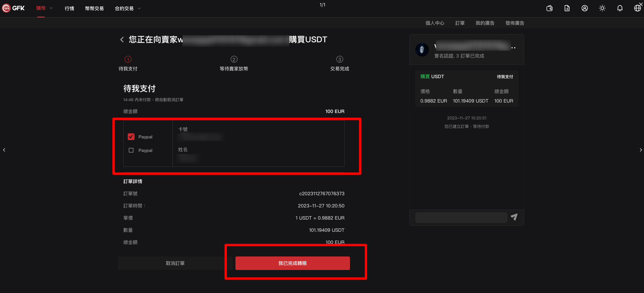Open the orders document icon
The height and width of the screenshot is (293, 644).
(x=567, y=8)
